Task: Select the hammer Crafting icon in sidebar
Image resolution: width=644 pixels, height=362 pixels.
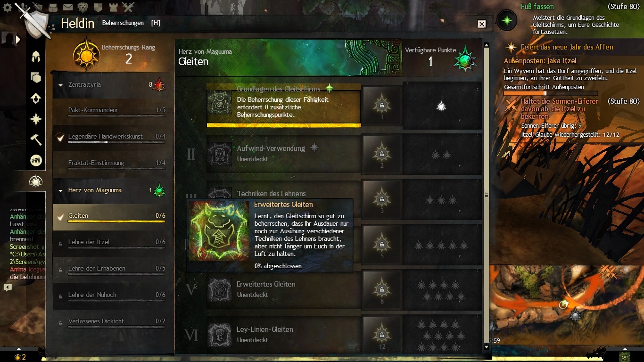Action: [x=36, y=140]
